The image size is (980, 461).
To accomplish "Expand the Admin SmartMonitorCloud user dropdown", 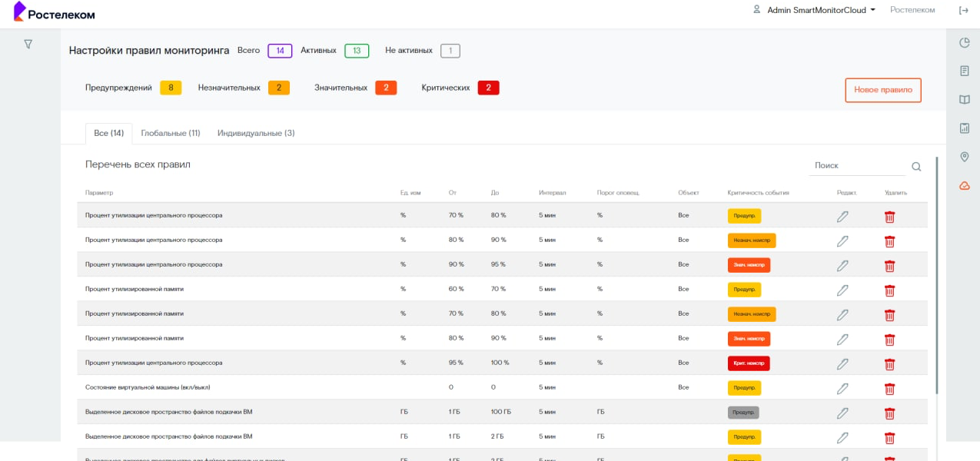I will [814, 10].
